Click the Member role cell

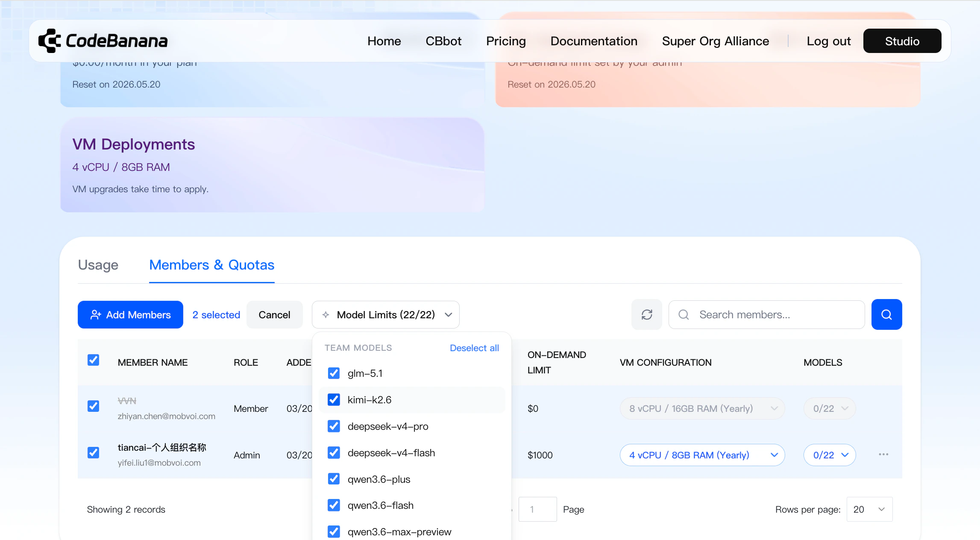click(x=251, y=408)
